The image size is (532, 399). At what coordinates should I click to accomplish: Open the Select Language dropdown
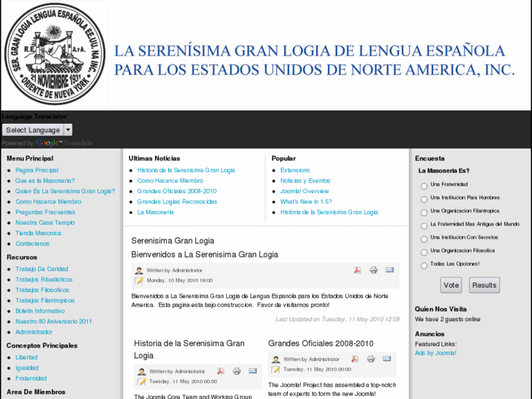tap(37, 130)
